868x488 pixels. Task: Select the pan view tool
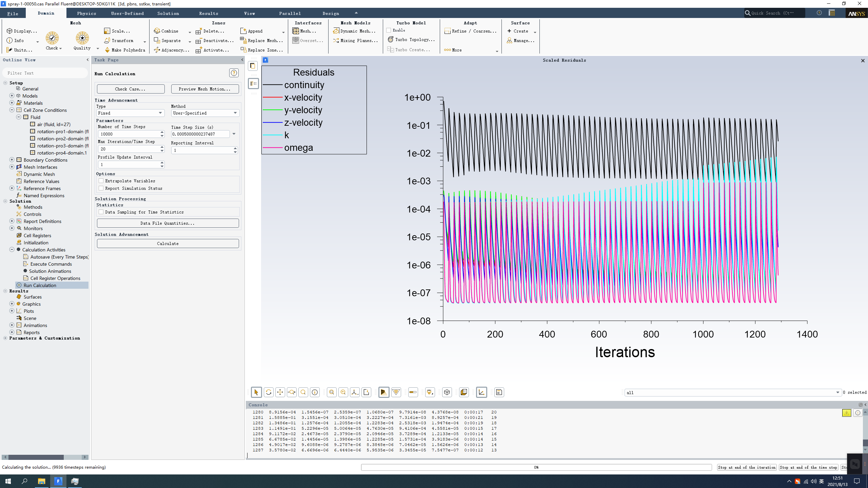(280, 392)
